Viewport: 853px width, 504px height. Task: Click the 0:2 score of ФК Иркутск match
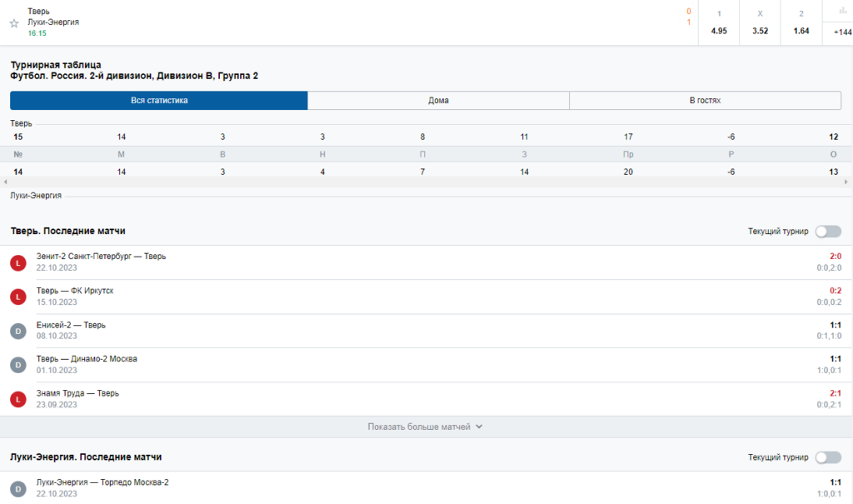click(x=836, y=291)
